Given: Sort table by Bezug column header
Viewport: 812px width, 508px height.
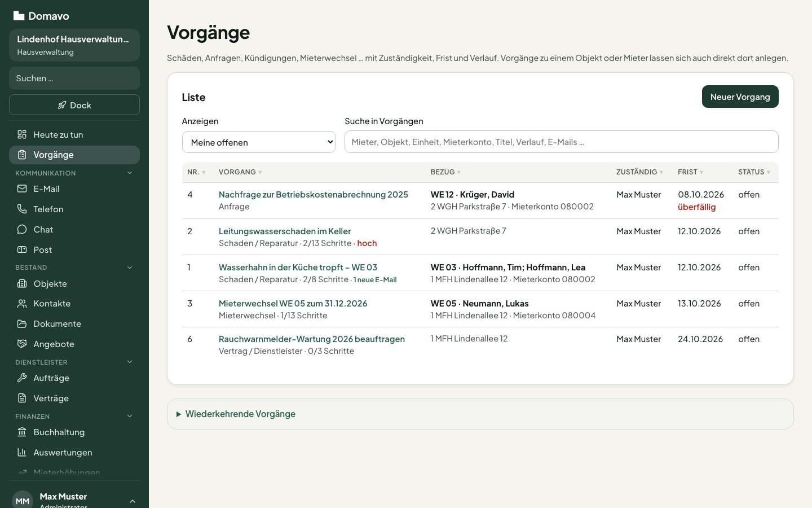Looking at the screenshot, I should (x=445, y=172).
